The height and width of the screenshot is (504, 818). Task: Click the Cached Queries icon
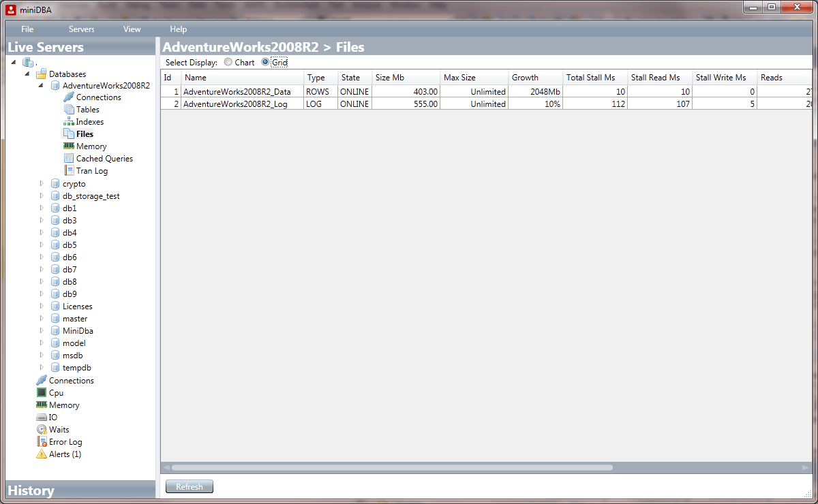click(69, 159)
